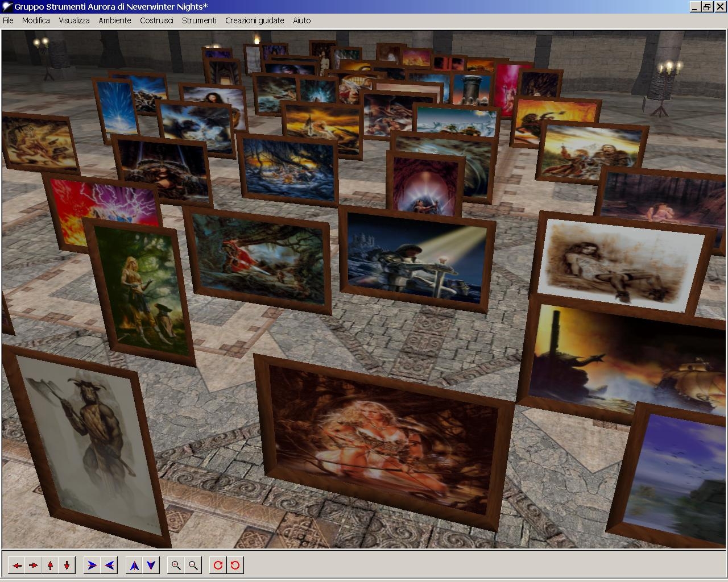The width and height of the screenshot is (728, 582).
Task: Rotate view clockwise with red arrow
Action: [x=218, y=565]
